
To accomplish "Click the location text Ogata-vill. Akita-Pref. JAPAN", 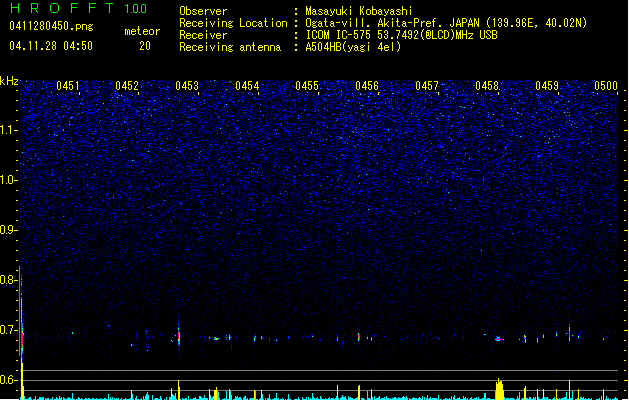I will [393, 23].
